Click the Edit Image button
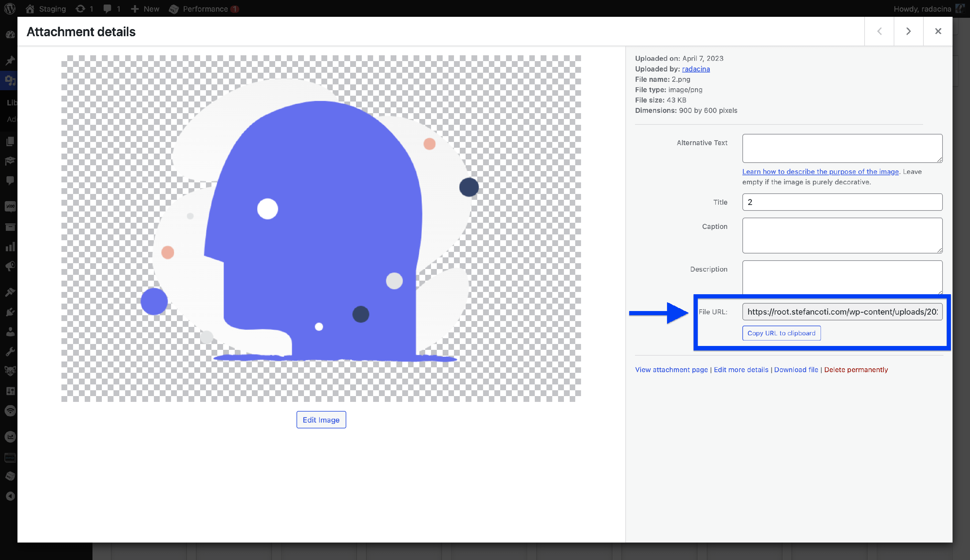 (x=321, y=420)
